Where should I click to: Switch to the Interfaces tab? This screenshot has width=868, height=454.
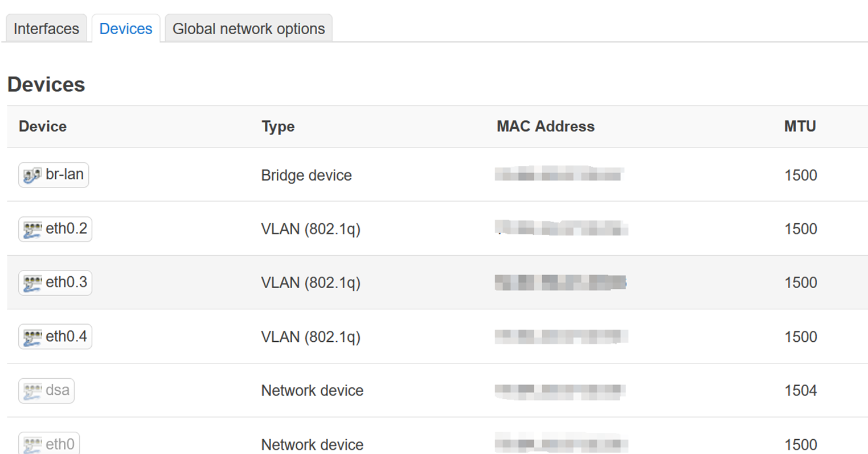coord(46,28)
